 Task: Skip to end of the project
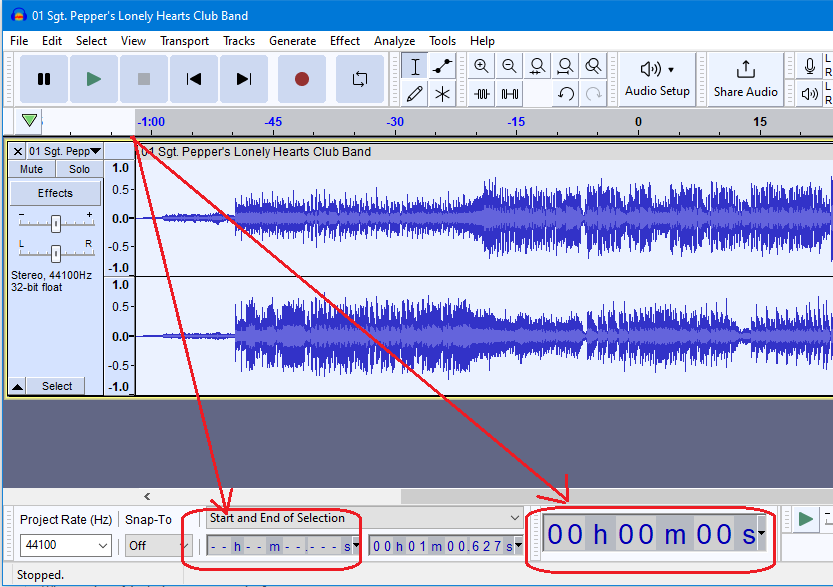point(244,79)
